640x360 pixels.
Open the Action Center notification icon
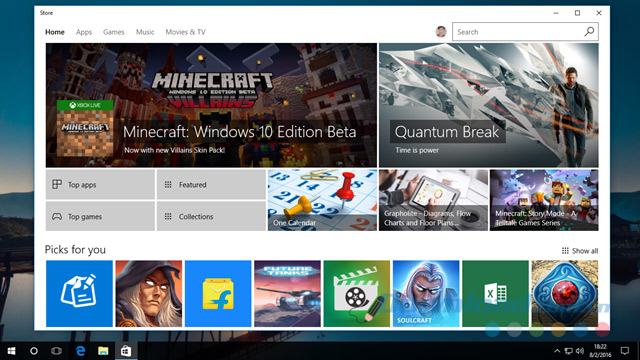[x=624, y=351]
